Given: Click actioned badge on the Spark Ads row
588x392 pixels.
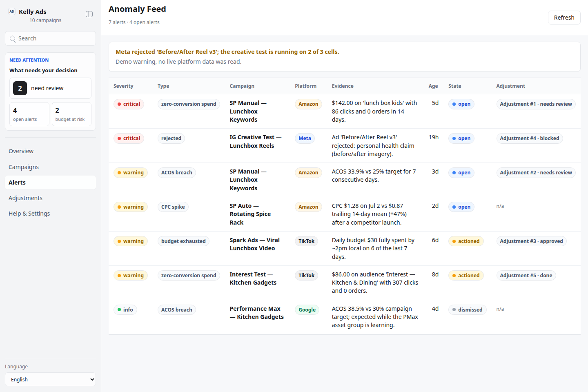Looking at the screenshot, I should [x=466, y=241].
